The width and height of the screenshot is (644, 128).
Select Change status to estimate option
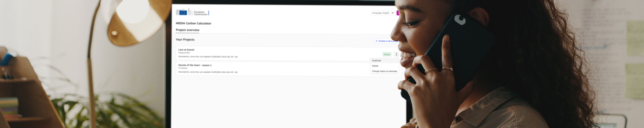384,71
